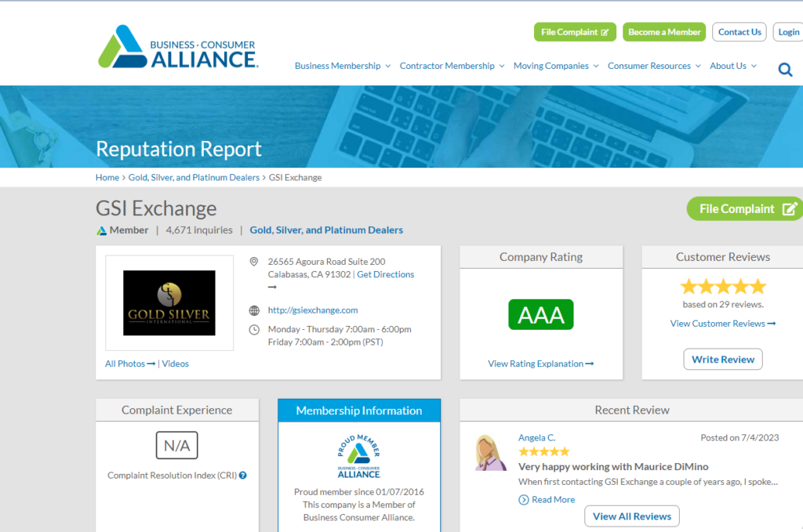Click Angela C. reviewer avatar

pos(490,453)
